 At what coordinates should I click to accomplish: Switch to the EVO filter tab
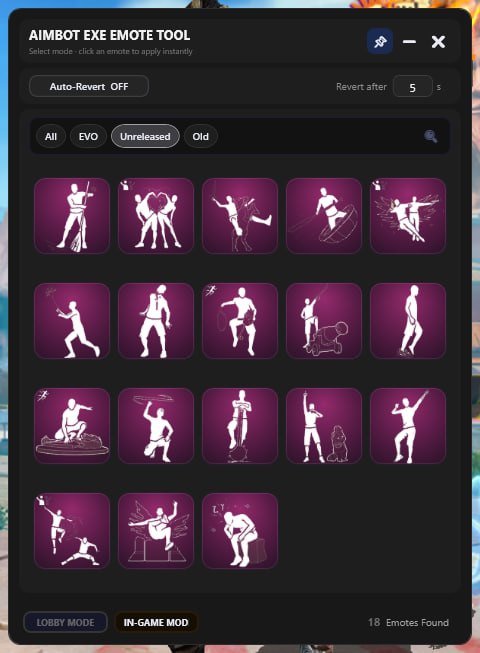[x=88, y=136]
